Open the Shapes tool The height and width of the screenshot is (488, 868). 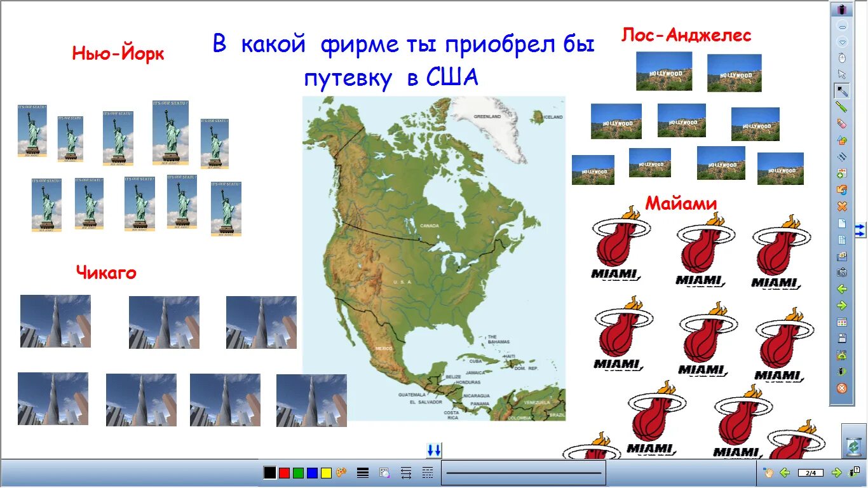coord(842,140)
